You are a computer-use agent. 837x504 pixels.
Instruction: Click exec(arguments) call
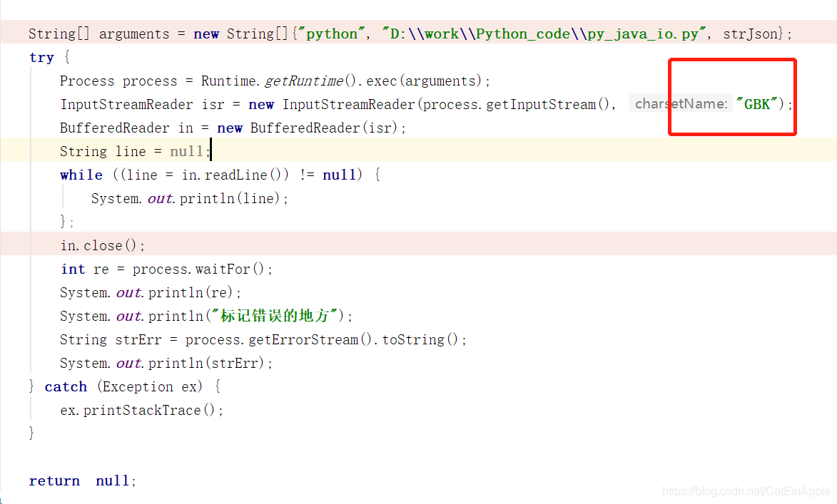coord(424,81)
